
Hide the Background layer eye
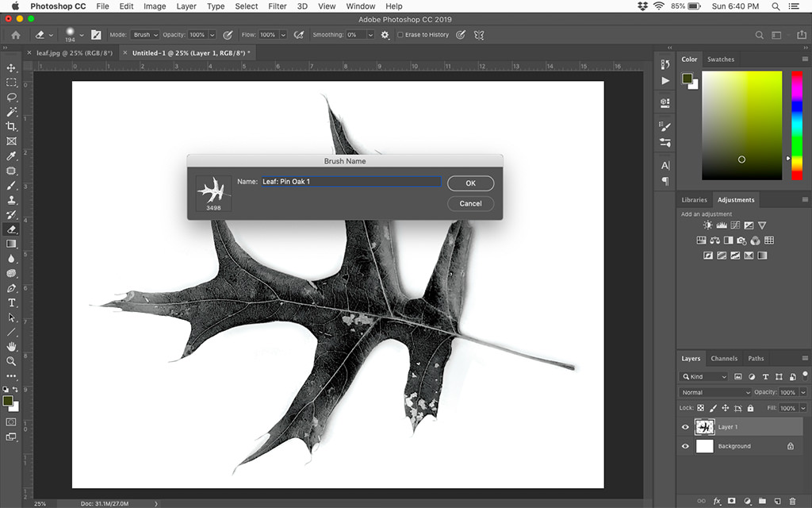pyautogui.click(x=685, y=446)
